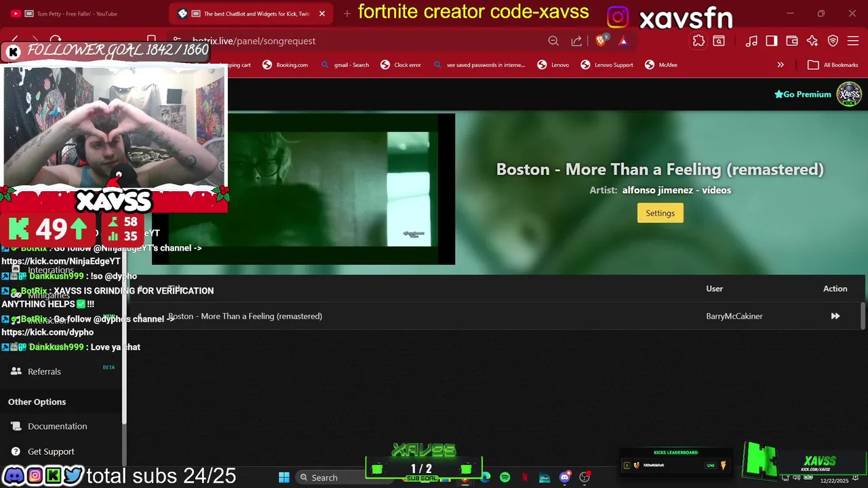The image size is (868, 488).
Task: Click the tab-search icon beside the Extensions icon
Action: click(719, 41)
